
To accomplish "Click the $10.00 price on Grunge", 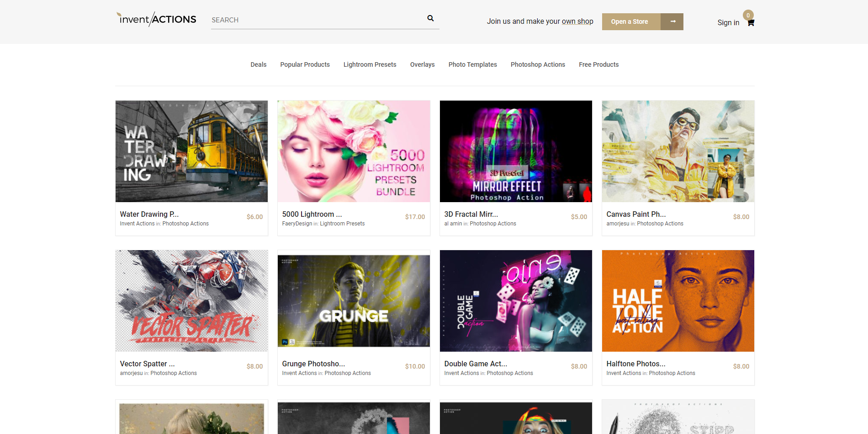I will point(415,366).
